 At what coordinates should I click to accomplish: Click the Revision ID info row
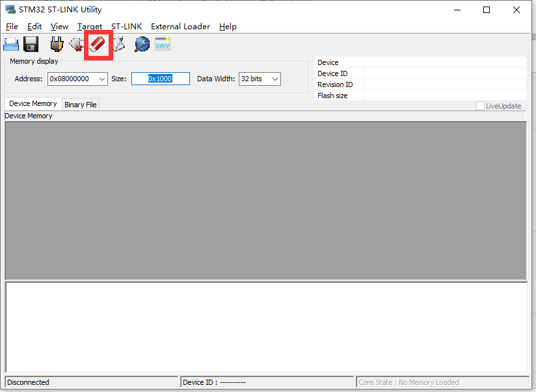coord(420,84)
